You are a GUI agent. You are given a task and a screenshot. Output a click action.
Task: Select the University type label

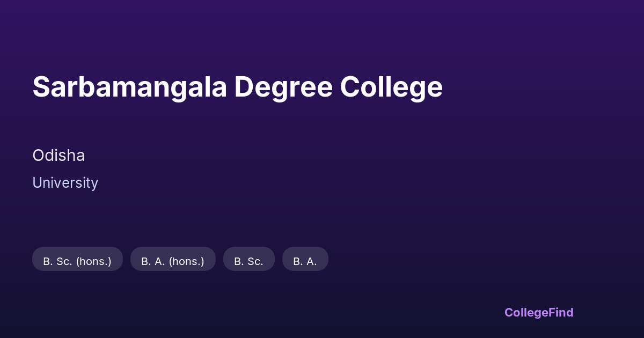[x=65, y=183]
